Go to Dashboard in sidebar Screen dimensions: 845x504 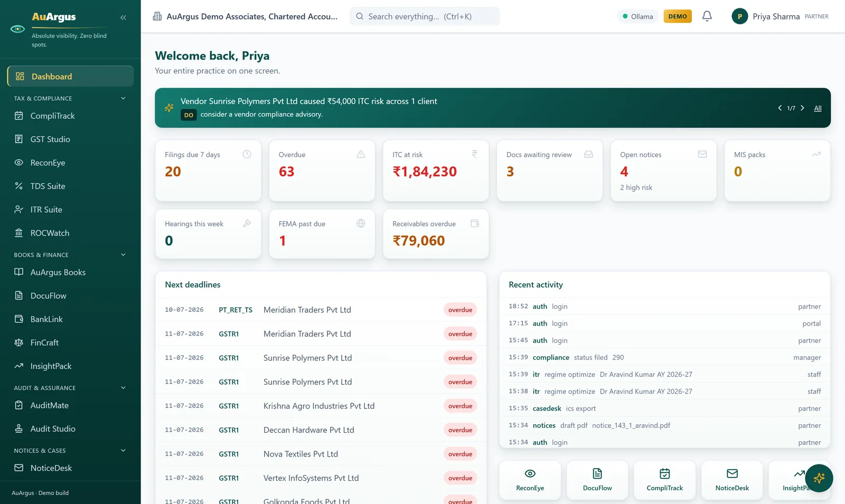70,77
